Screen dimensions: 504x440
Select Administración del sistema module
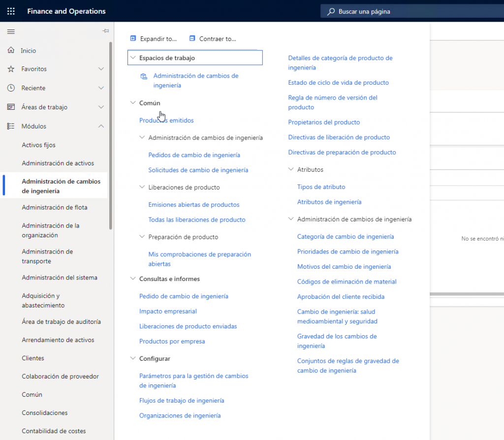pyautogui.click(x=59, y=278)
